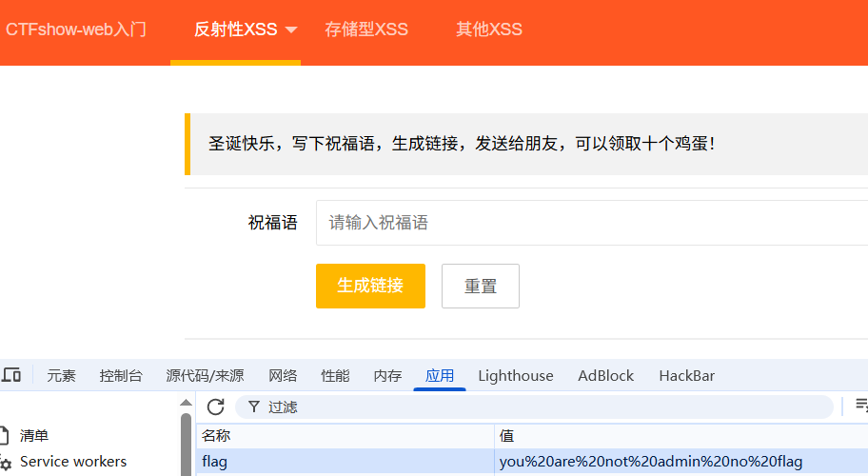This screenshot has height=476, width=868.
Task: Switch to the 控制台 Console tab
Action: 121,376
